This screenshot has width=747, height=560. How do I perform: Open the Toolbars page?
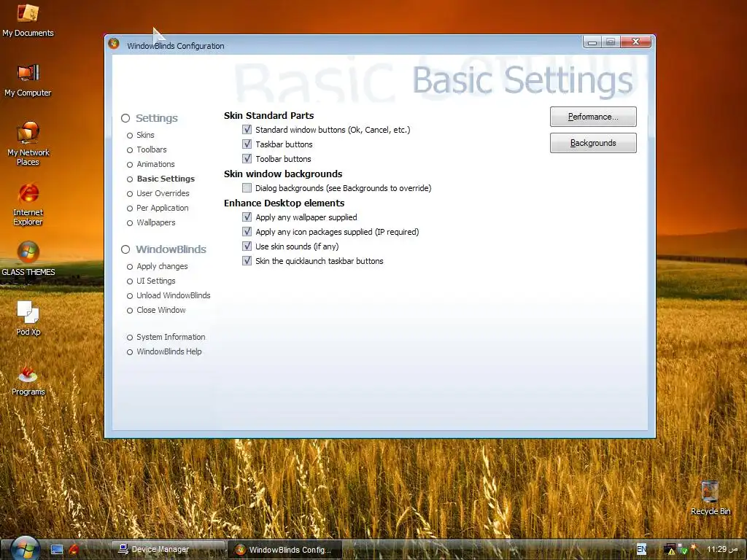pyautogui.click(x=147, y=149)
